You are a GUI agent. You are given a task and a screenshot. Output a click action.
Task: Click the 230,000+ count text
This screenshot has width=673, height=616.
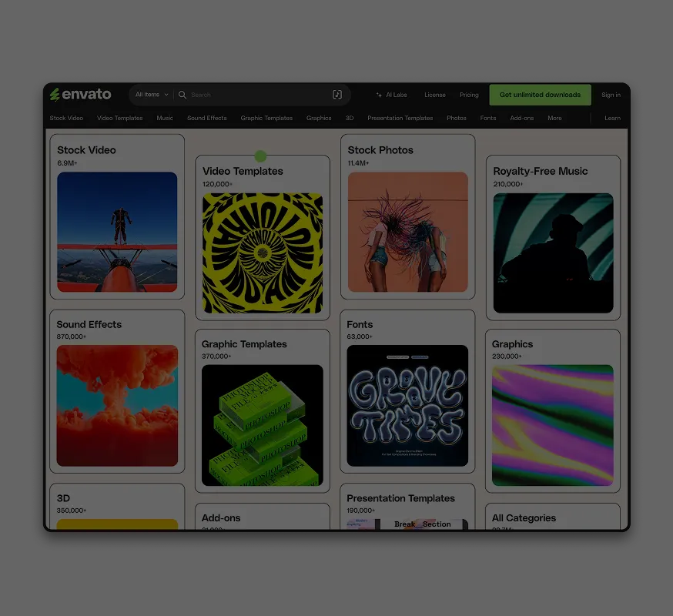coord(507,357)
